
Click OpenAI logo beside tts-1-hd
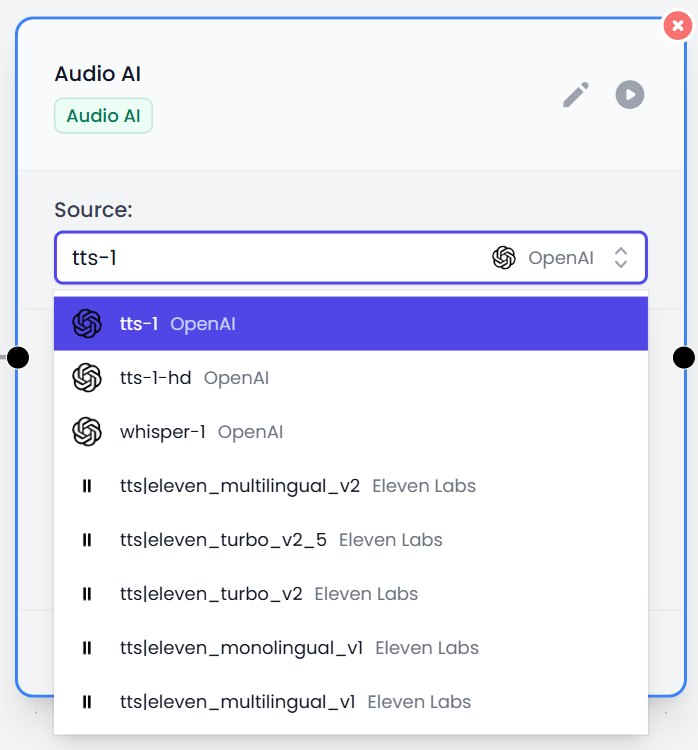(87, 378)
